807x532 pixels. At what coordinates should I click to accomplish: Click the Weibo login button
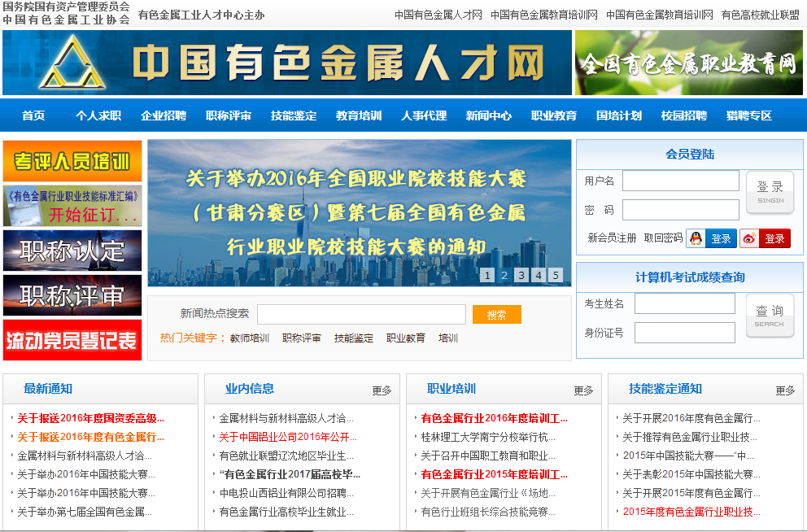765,238
